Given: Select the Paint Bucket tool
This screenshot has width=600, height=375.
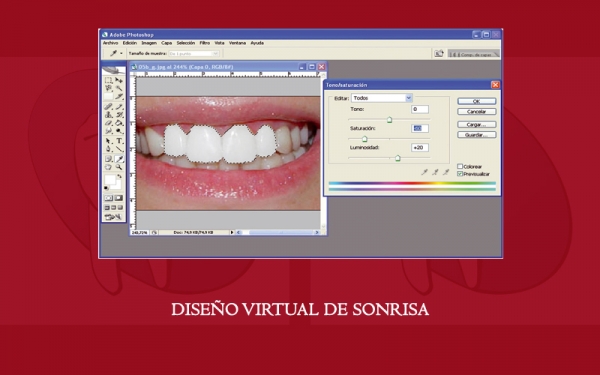Looking at the screenshot, I should tap(119, 123).
